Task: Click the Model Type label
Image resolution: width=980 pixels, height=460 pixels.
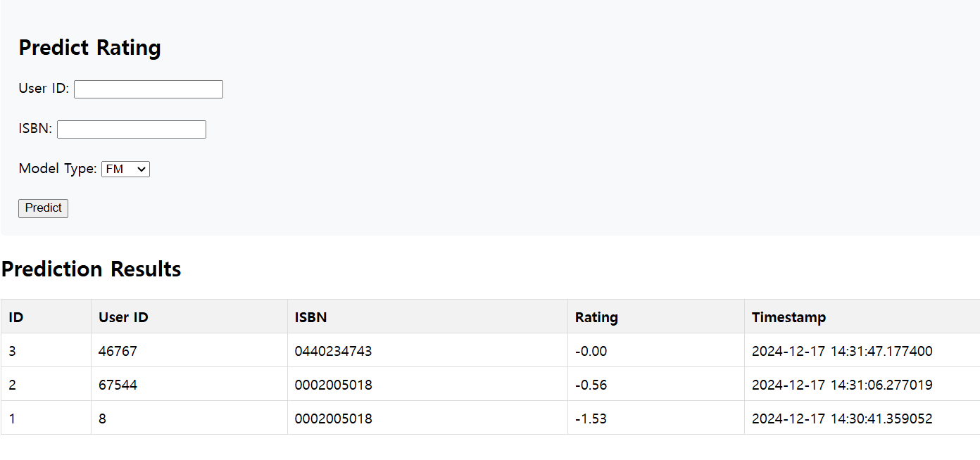Action: click(58, 169)
